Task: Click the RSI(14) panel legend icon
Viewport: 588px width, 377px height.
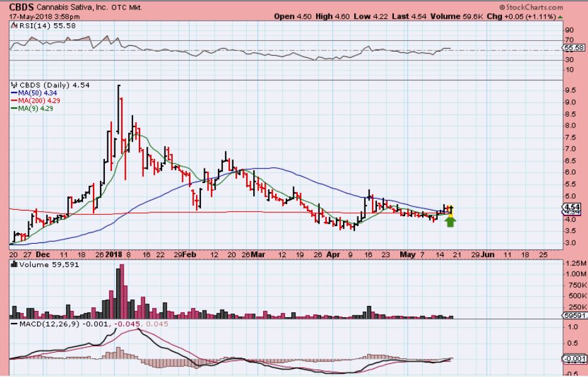Action: tap(14, 26)
